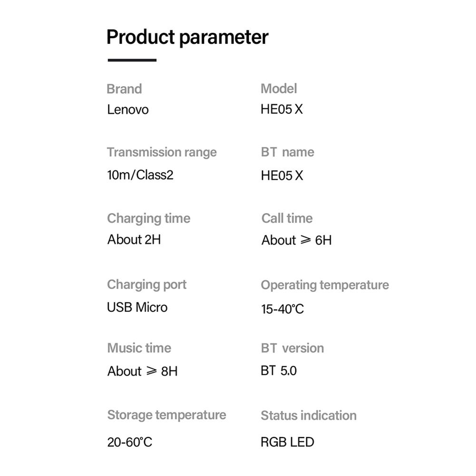Image resolution: width=476 pixels, height=476 pixels.
Task: Click the Charging port label
Action: (x=146, y=285)
